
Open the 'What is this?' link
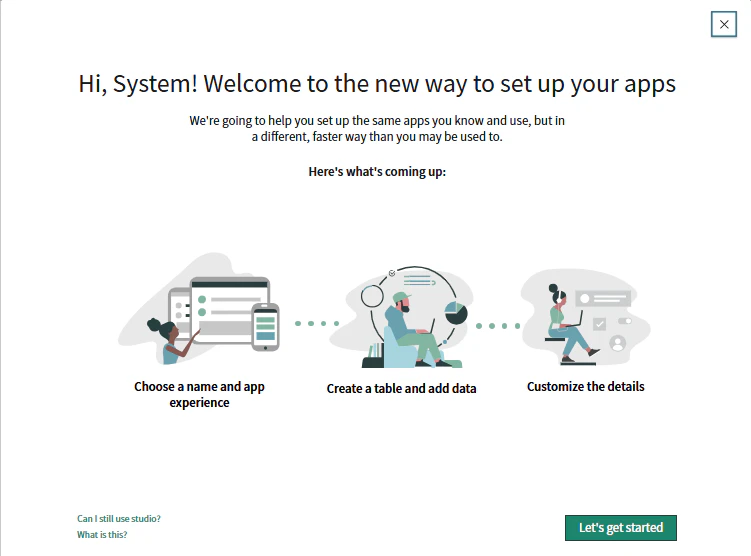[102, 534]
